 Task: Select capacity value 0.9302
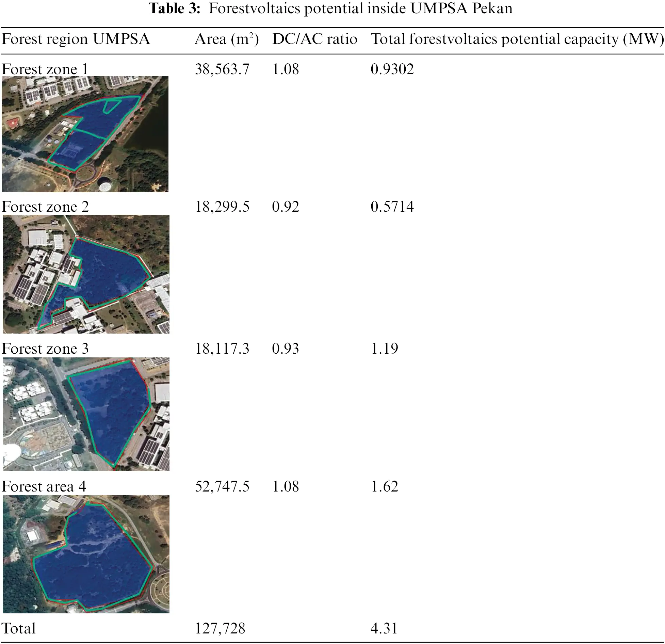392,69
